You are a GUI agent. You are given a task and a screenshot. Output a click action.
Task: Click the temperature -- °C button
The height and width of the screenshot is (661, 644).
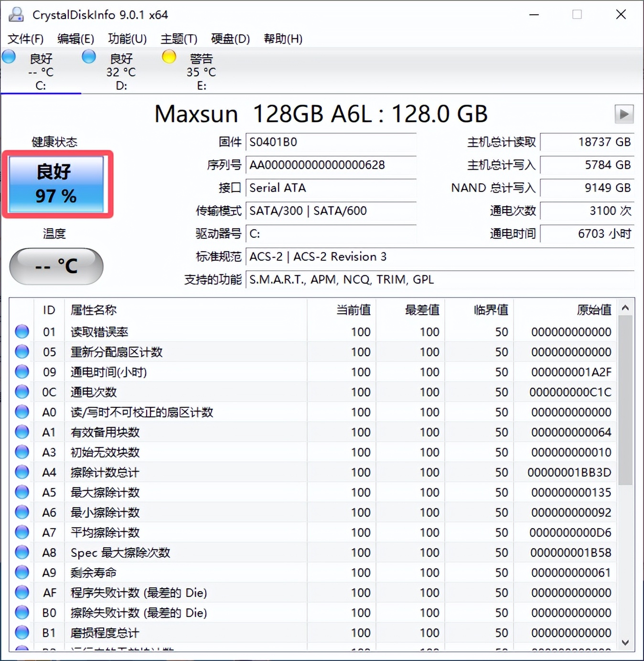(56, 266)
